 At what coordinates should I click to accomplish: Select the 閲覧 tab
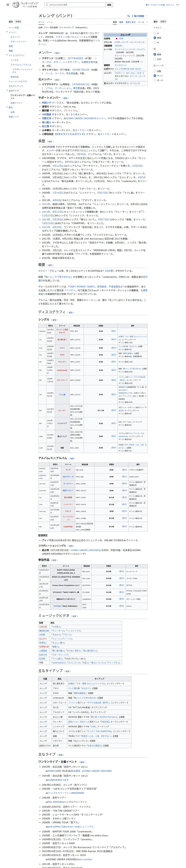115,22
